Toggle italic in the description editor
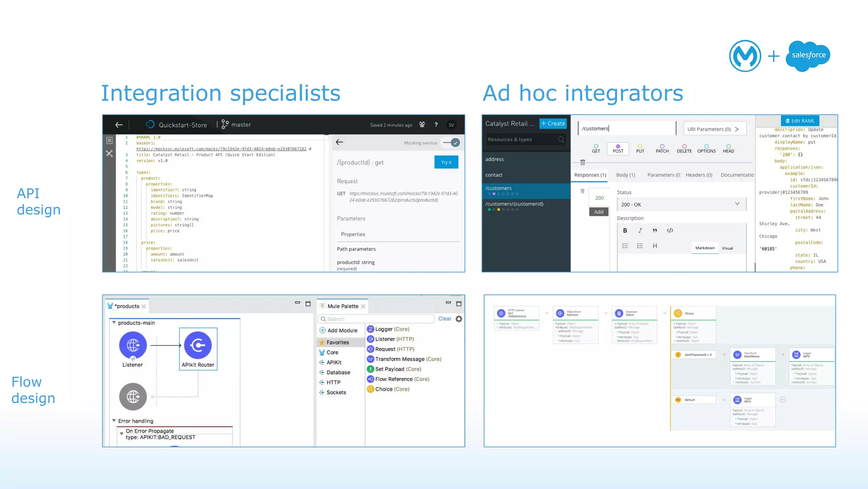This screenshot has height=489, width=868. pyautogui.click(x=640, y=231)
